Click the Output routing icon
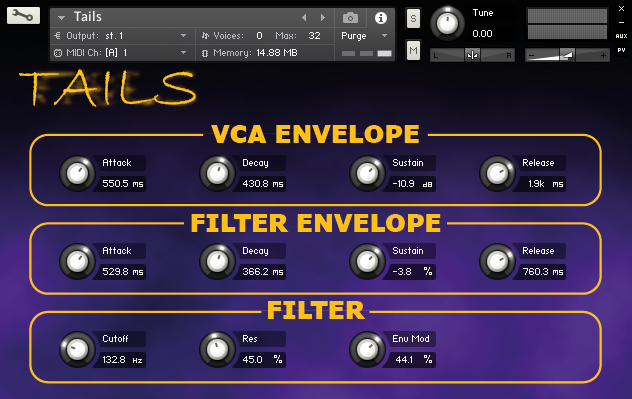 click(57, 35)
